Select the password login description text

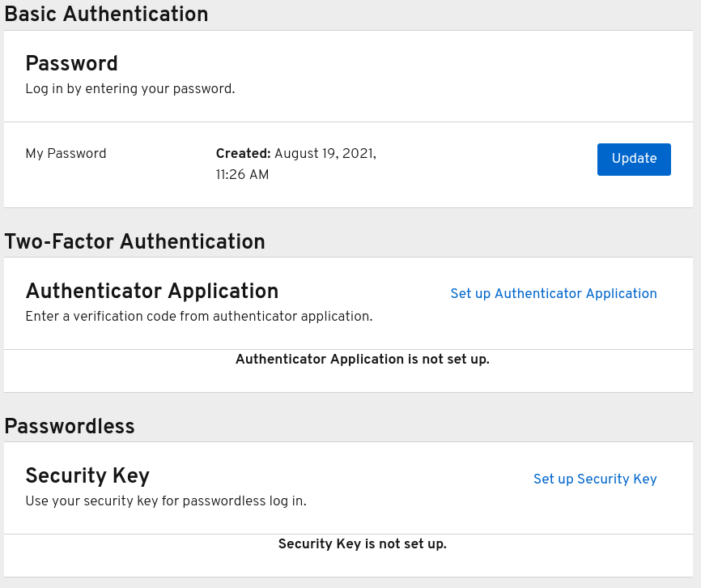130,89
